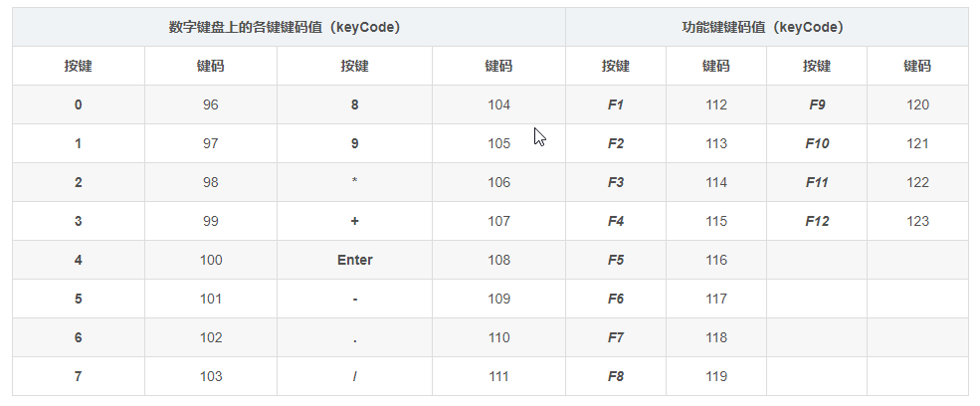This screenshot has height=406, width=980.
Task: Select the F5 key cell
Action: 616,260
